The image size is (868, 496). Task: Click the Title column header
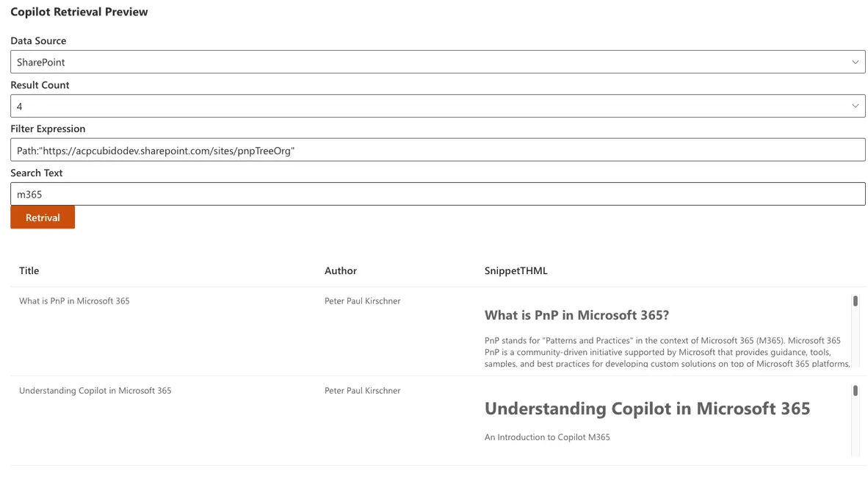point(29,270)
